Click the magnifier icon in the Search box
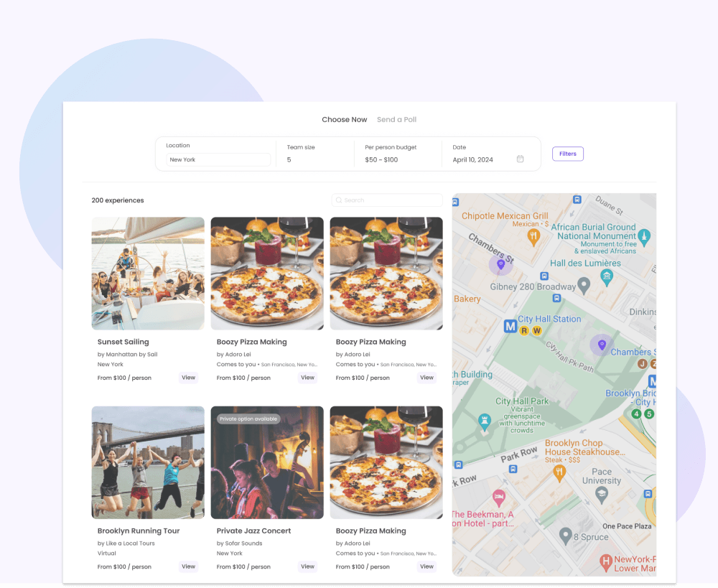 point(339,200)
